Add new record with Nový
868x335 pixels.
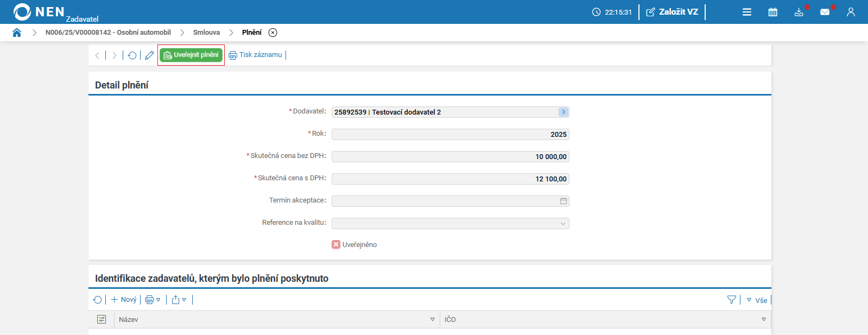[x=124, y=300]
